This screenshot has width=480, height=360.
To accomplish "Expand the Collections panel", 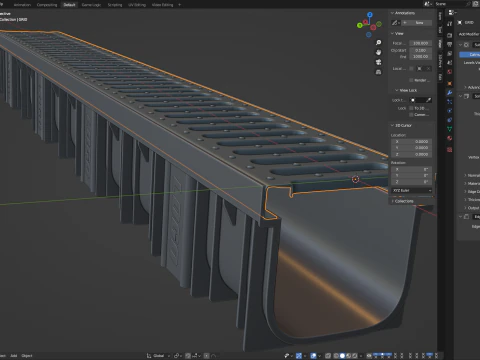I will [x=402, y=201].
